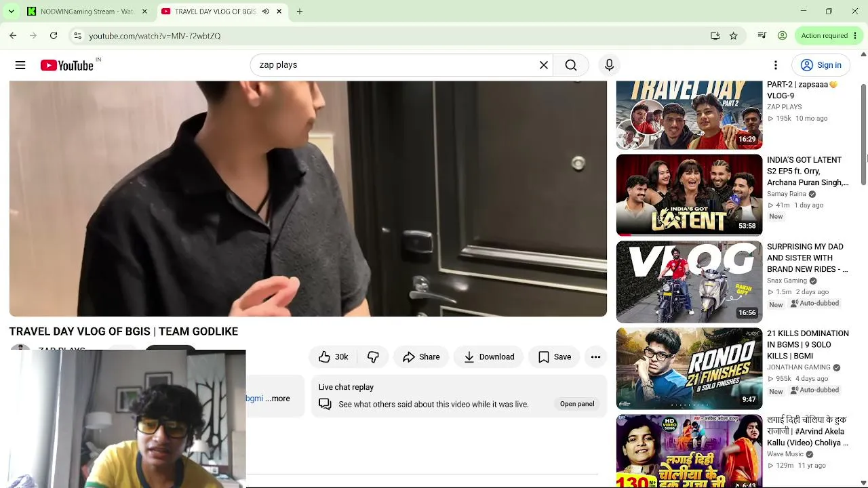Save the video to a playlist
This screenshot has height=488, width=868.
tap(554, 357)
